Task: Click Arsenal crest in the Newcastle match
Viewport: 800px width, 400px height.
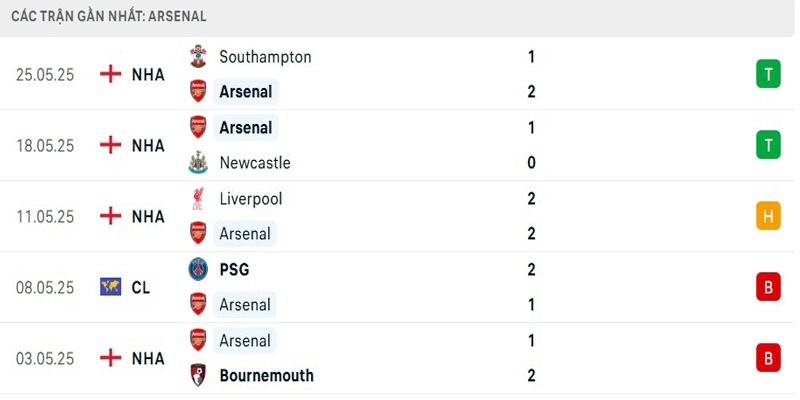Action: pos(198,128)
